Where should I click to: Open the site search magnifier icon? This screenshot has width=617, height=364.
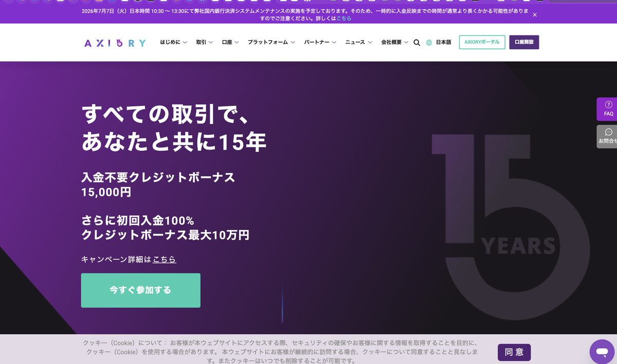pos(417,43)
